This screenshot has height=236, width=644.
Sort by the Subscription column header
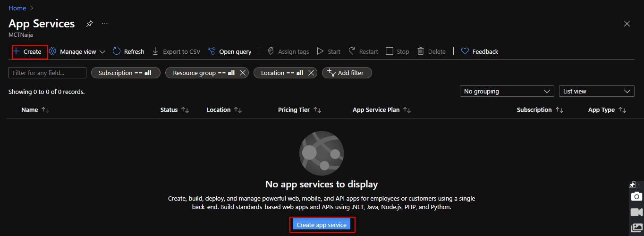[x=540, y=110]
